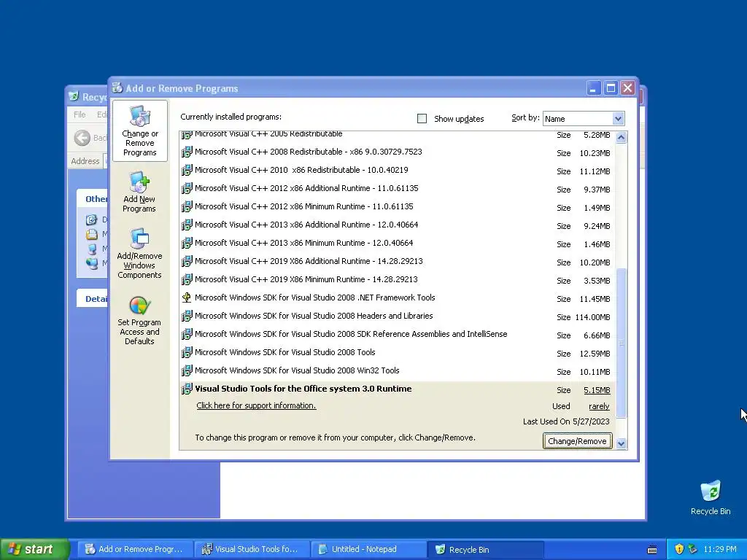This screenshot has height=560, width=747.
Task: Click the Last Used On 5/27/2023 text
Action: click(x=566, y=421)
